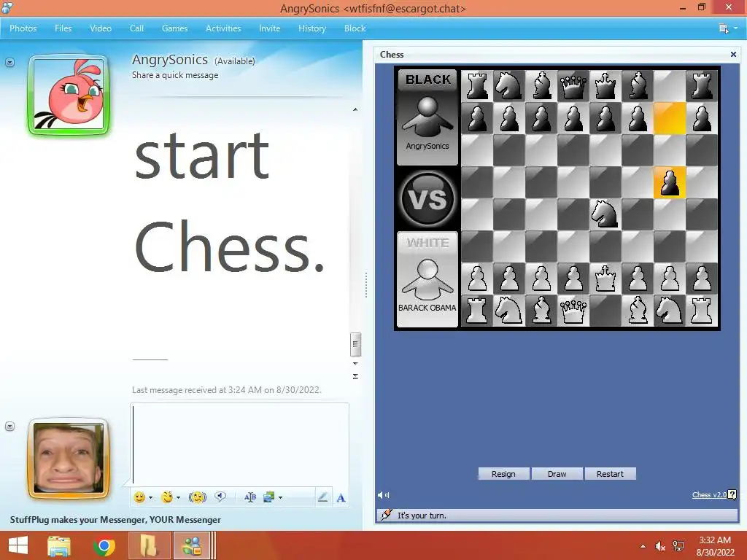Open the emoticon picker smiley icon
The height and width of the screenshot is (560, 747).
point(139,497)
